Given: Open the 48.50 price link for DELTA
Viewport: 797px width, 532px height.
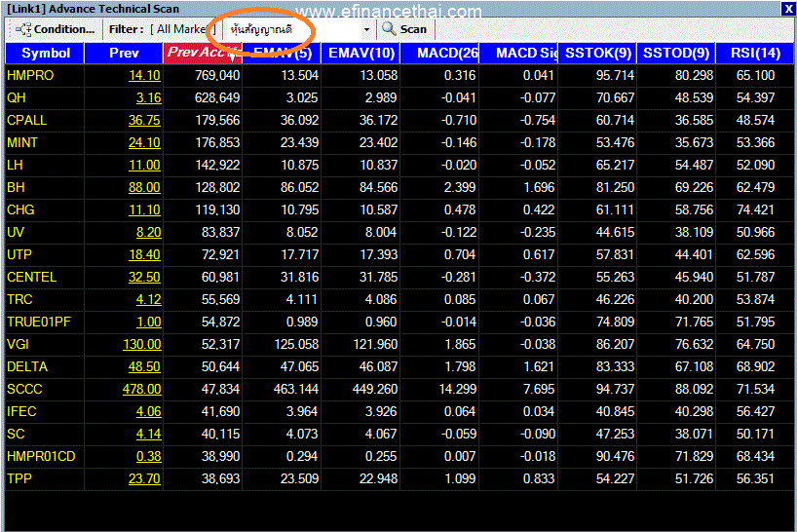Looking at the screenshot, I should click(144, 366).
